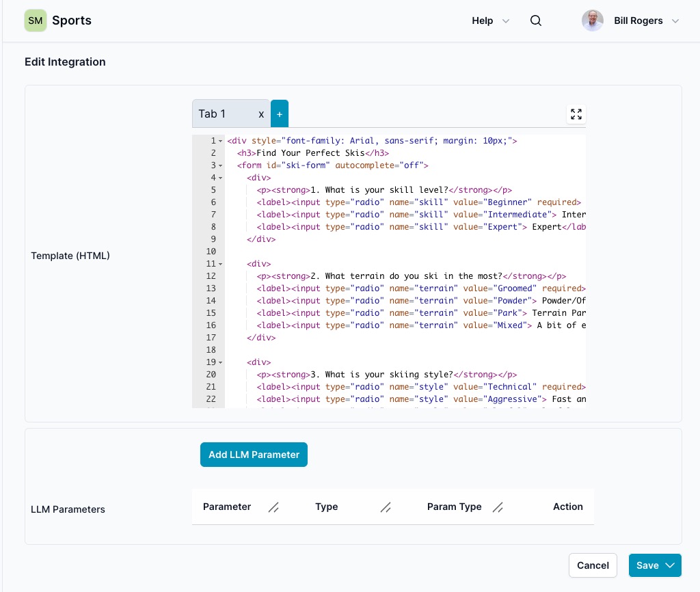This screenshot has width=700, height=592.
Task: Click line number 2 in gutter
Action: click(x=213, y=153)
